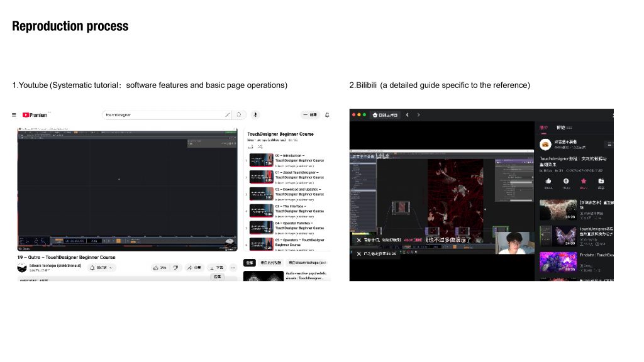
Task: Open playlist video 00 – Introduction thumbnail
Action: [261, 160]
